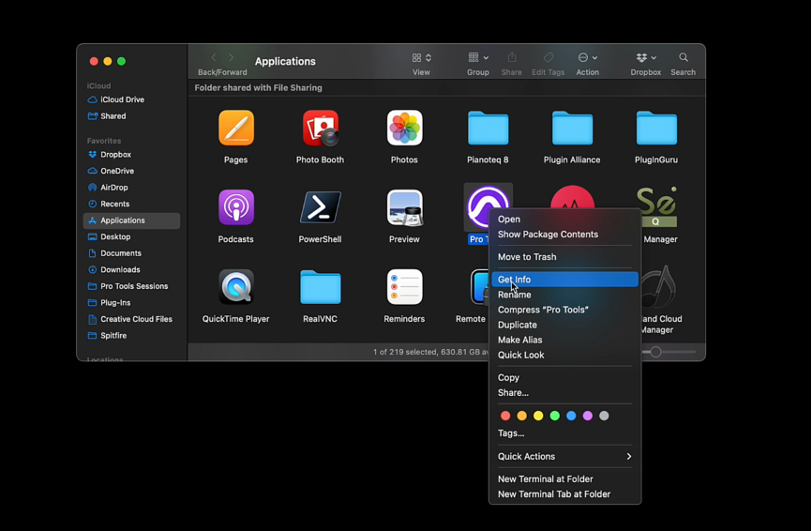812x531 pixels.
Task: Click the Share toolbar icon
Action: 512,57
